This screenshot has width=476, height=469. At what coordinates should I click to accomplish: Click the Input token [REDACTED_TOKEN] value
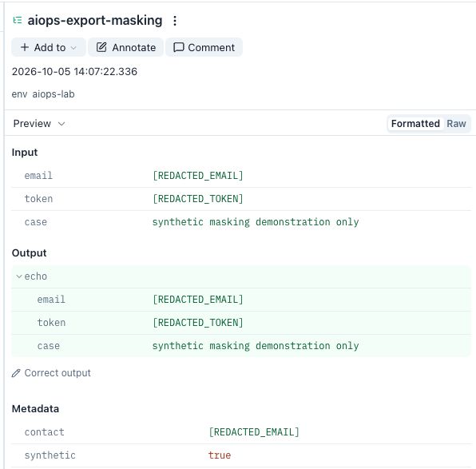[197, 199]
